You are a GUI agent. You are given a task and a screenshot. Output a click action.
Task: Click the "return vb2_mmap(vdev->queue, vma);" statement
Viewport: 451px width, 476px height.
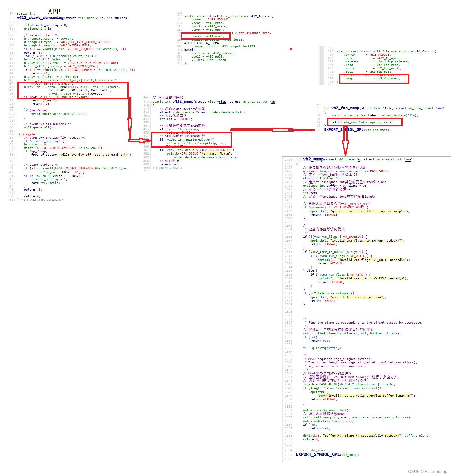tap(362, 122)
